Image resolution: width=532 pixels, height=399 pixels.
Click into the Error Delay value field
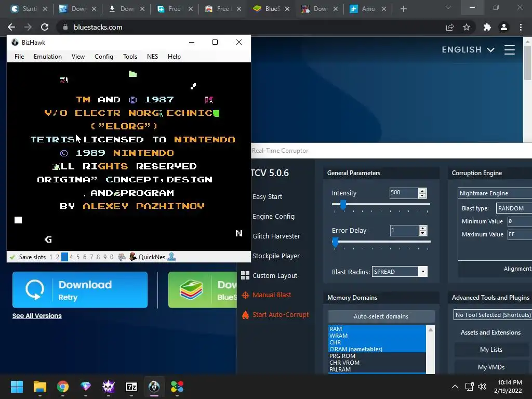point(404,230)
